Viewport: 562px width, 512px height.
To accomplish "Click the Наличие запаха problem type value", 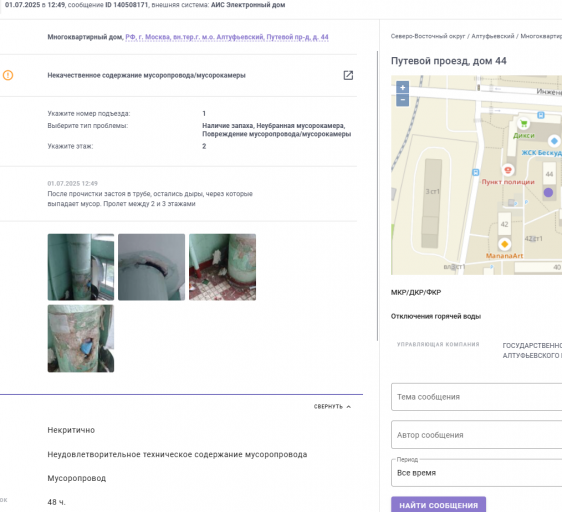I will (228, 125).
